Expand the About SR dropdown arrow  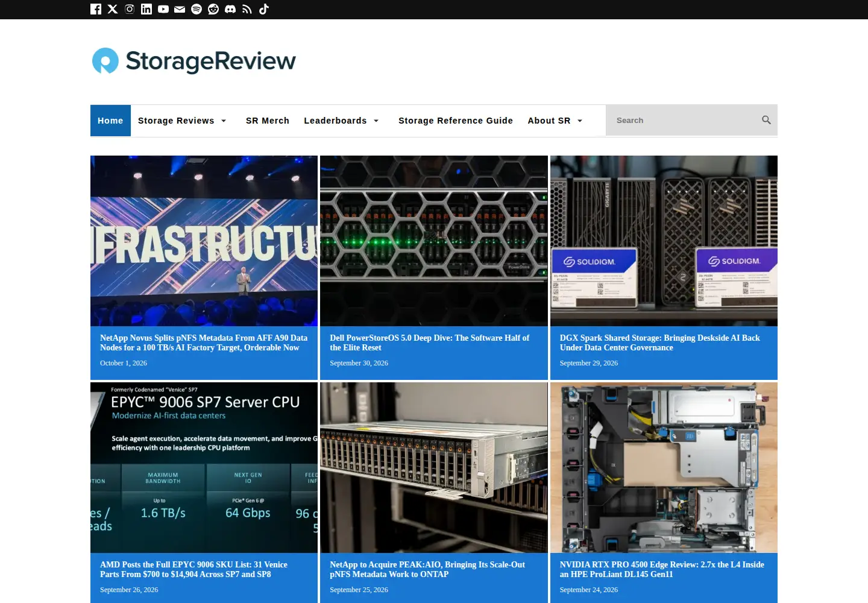[580, 121]
